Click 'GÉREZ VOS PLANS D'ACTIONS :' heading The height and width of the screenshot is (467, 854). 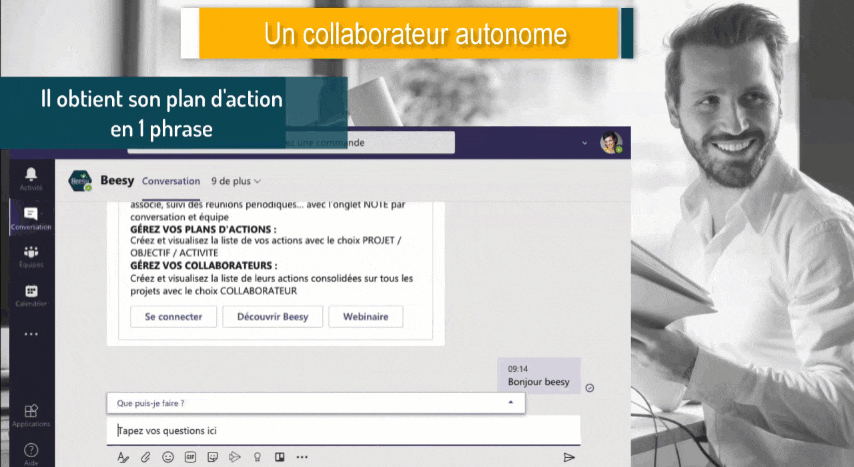[x=203, y=229]
